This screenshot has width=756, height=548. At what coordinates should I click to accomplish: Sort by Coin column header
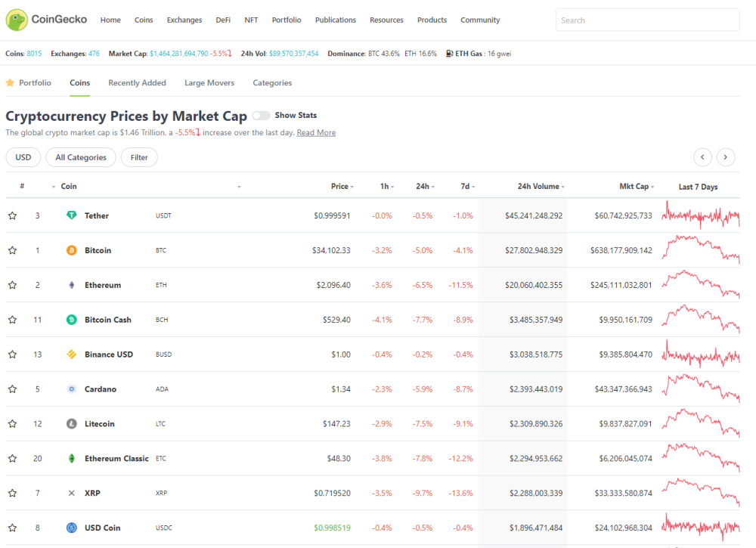coord(69,186)
